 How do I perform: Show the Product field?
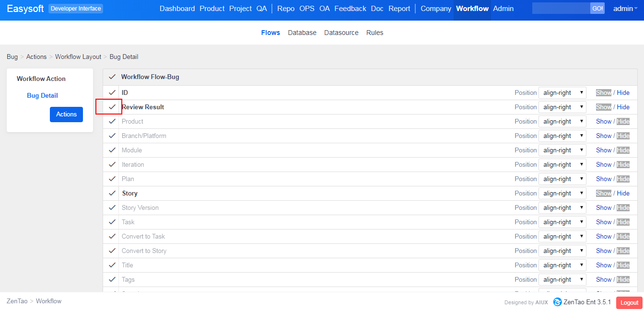pyautogui.click(x=603, y=121)
